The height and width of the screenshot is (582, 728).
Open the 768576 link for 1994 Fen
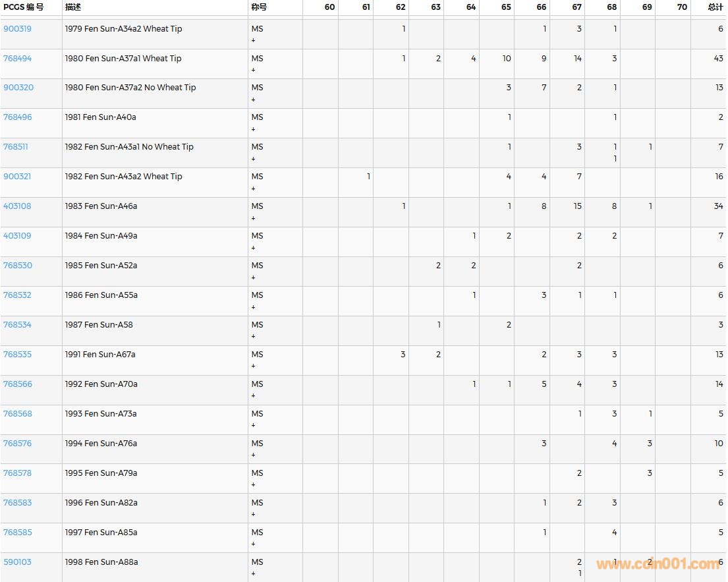point(17,444)
